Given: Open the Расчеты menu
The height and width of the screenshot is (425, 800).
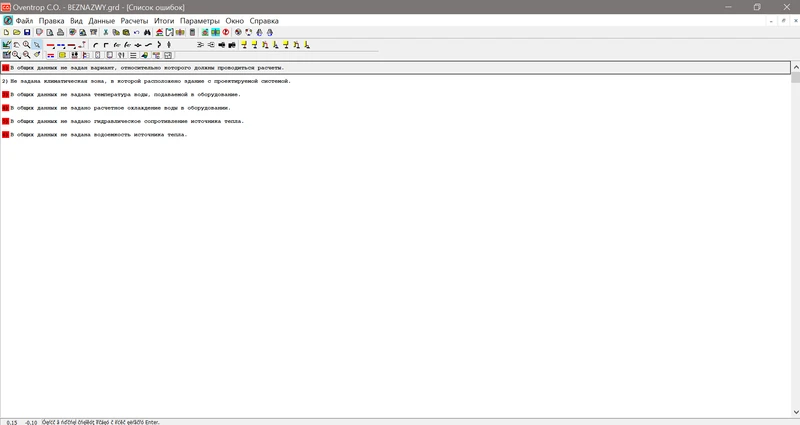Looking at the screenshot, I should 134,20.
